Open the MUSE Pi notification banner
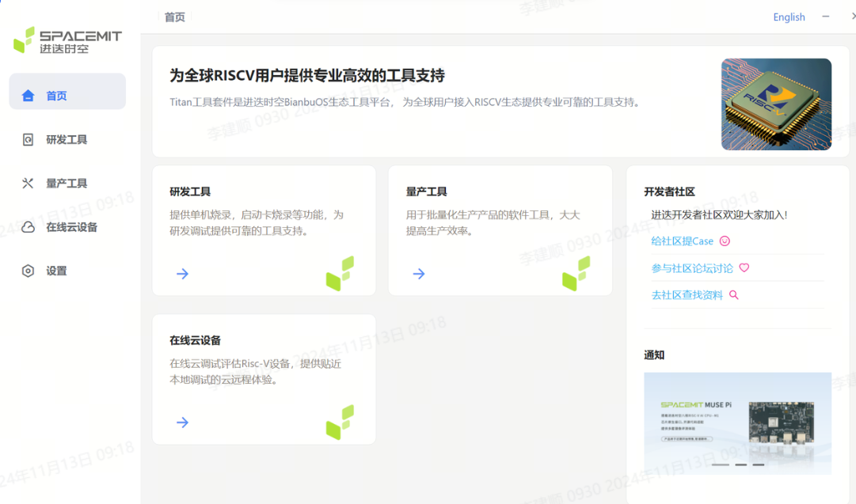 tap(737, 423)
